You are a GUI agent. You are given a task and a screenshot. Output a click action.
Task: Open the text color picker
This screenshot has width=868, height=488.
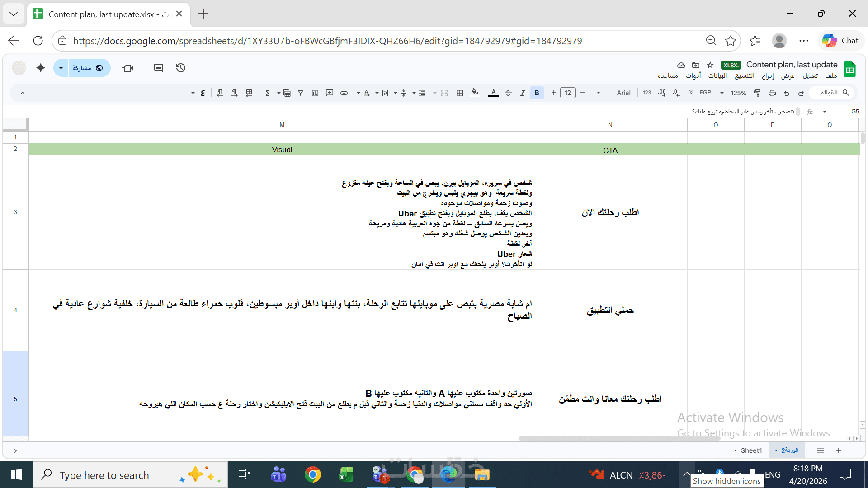493,93
